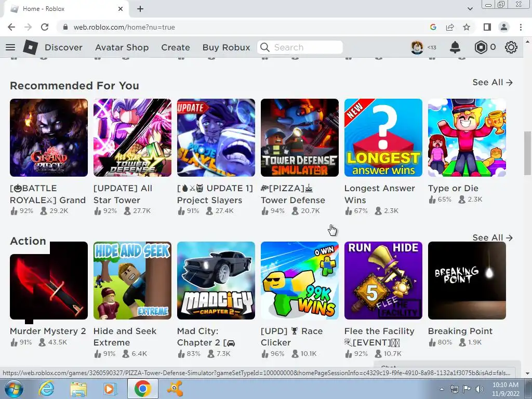Open a new browser tab

tap(140, 9)
